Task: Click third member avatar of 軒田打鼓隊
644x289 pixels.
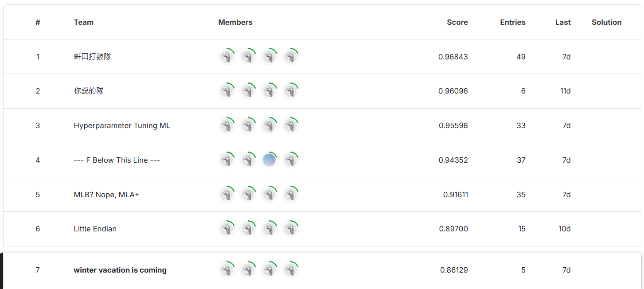Action: tap(269, 57)
